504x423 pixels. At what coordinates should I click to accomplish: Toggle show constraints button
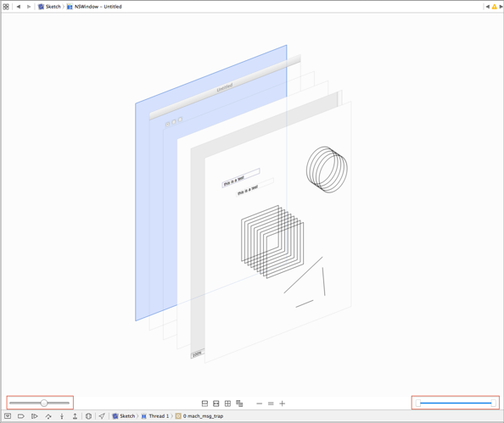pyautogui.click(x=216, y=404)
